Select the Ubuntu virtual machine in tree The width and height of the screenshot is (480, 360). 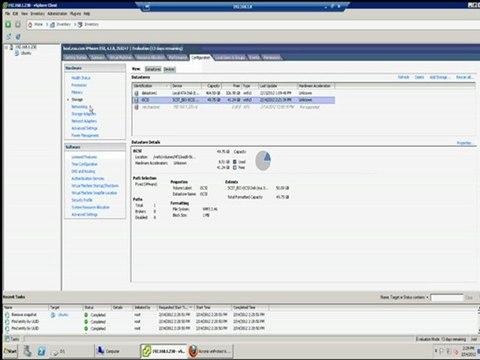(x=23, y=53)
